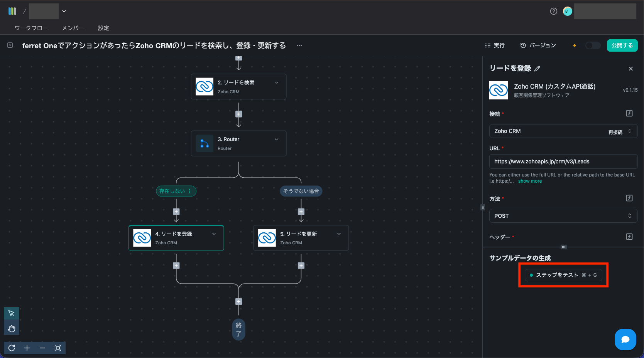This screenshot has height=358, width=644.
Task: Click the pencil icon to rename step
Action: tap(537, 69)
